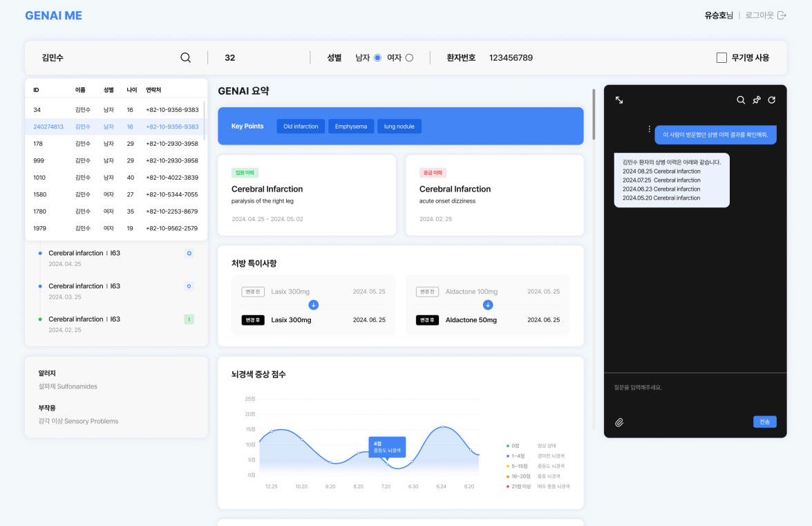
Task: Click the Lasix dosage change arrow icon
Action: coord(313,305)
